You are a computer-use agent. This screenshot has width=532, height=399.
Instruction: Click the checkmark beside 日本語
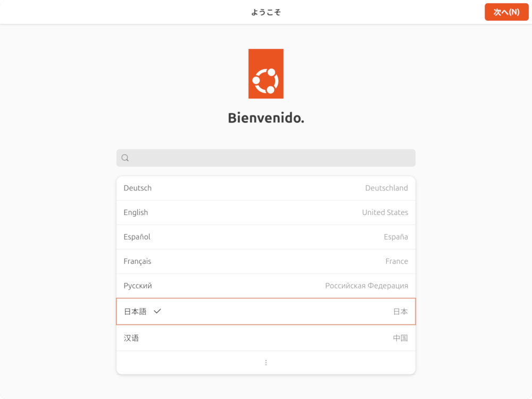click(157, 311)
